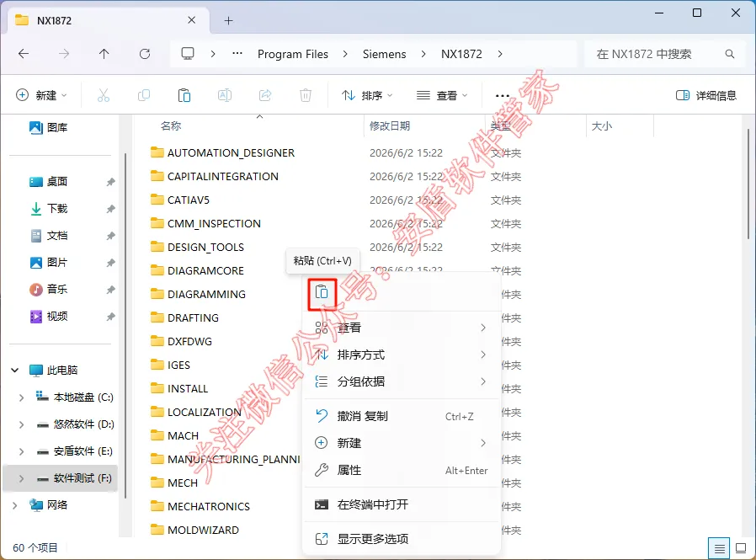This screenshot has height=560, width=756.
Task: Go up one folder level
Action: tap(104, 54)
